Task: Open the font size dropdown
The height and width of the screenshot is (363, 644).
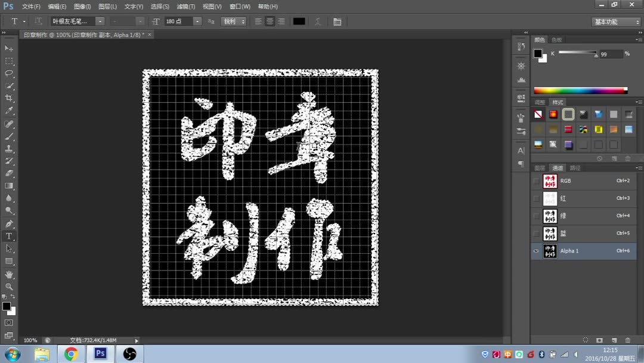Action: pos(197,21)
